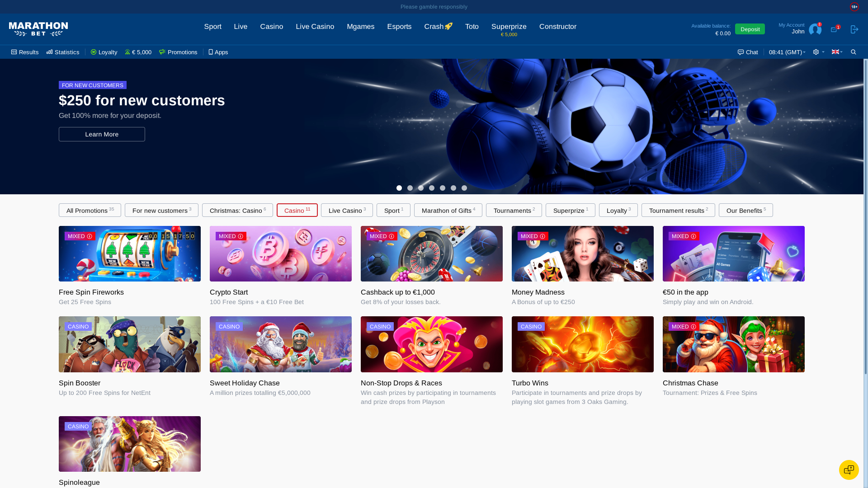
Task: Expand the time zone 08:41 (GMT) dropdown
Action: 787,52
